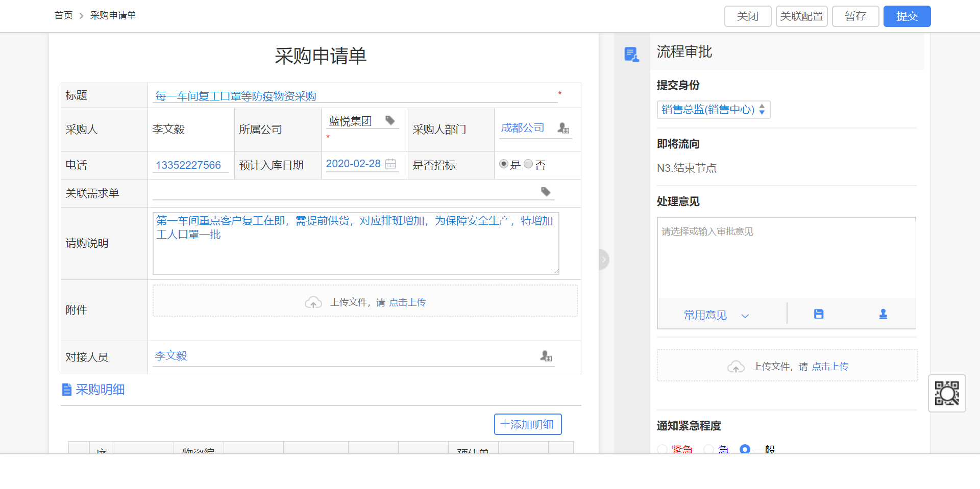Select 是 for 是否招标
This screenshot has width=980, height=489.
click(504, 164)
